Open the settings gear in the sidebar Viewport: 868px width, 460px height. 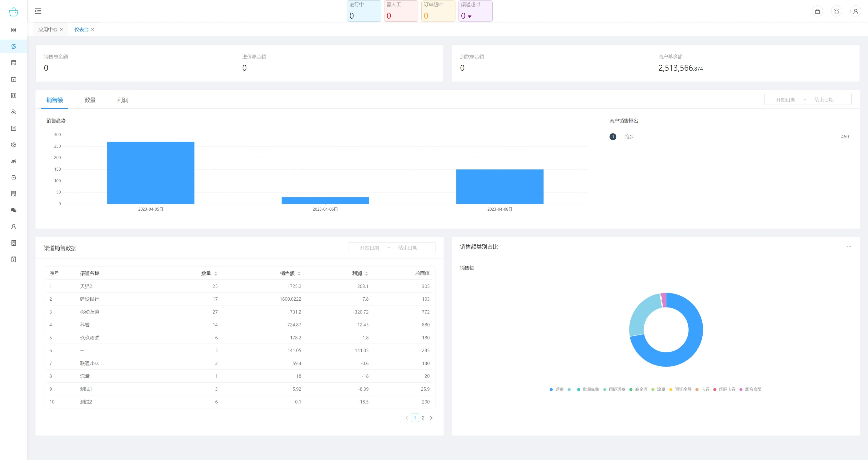14,144
